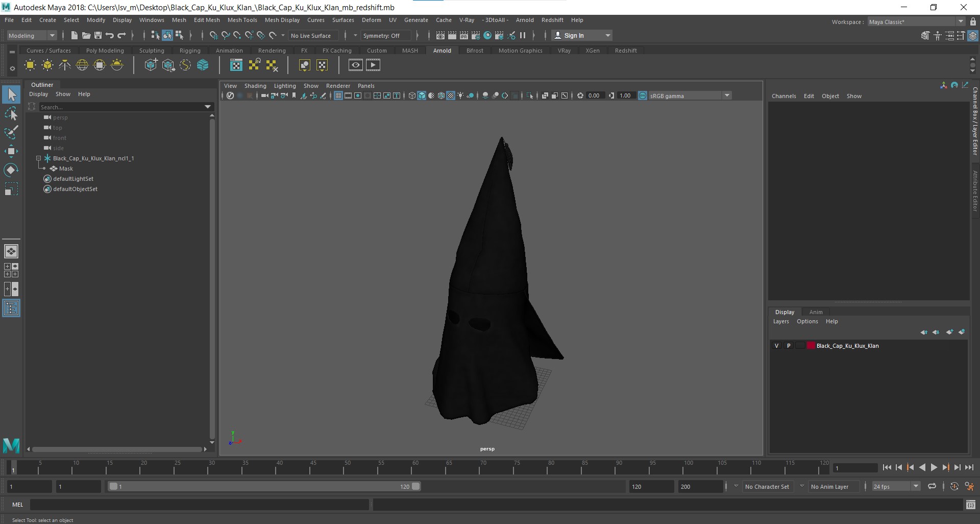Open viewport Lighting menu
Viewport: 980px width, 524px height.
pos(284,86)
